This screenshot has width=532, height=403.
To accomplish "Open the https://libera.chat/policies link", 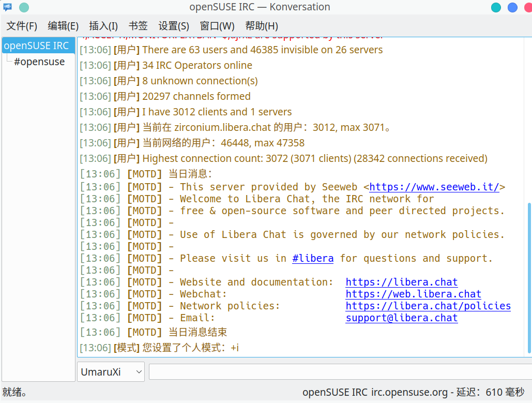I will [x=428, y=306].
